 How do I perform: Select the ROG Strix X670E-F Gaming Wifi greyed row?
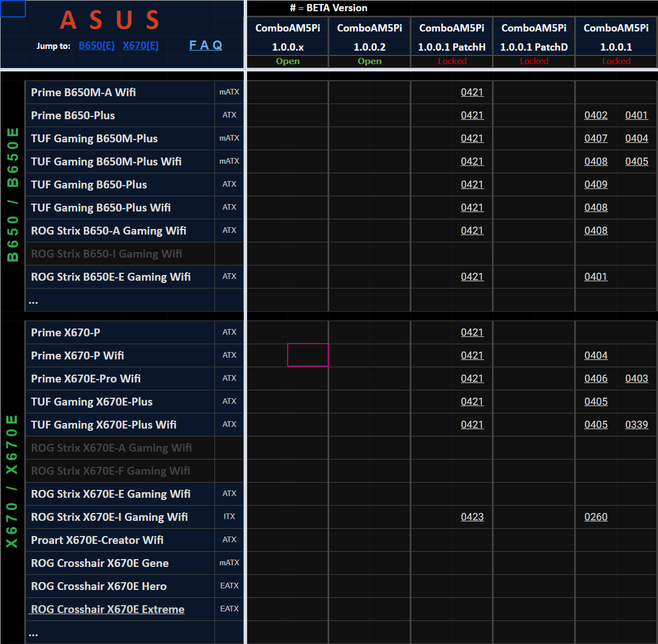120,471
